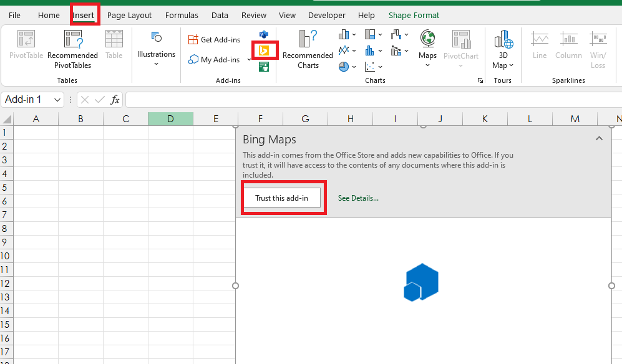
Task: Select row 5 header
Action: (6, 187)
